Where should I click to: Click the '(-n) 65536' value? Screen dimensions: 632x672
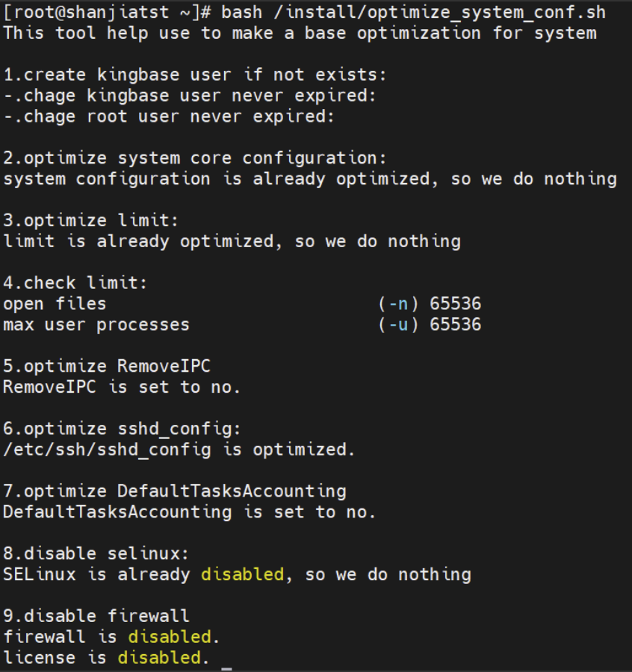(430, 304)
